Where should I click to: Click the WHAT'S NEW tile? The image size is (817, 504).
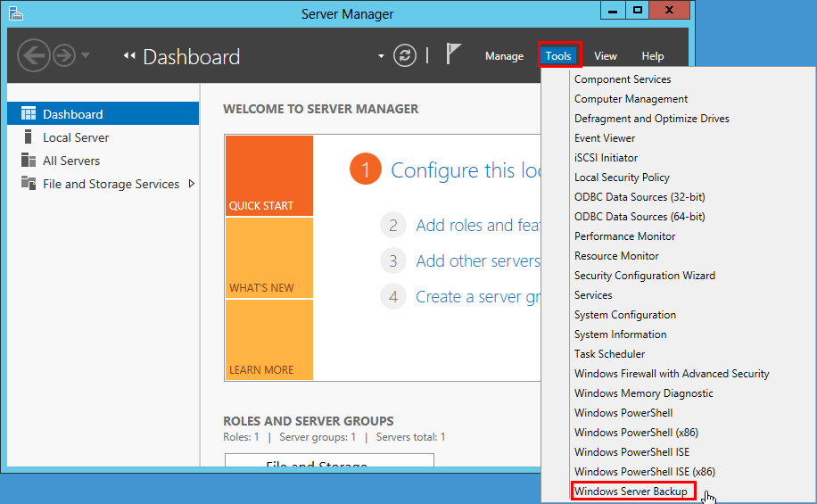(x=268, y=258)
